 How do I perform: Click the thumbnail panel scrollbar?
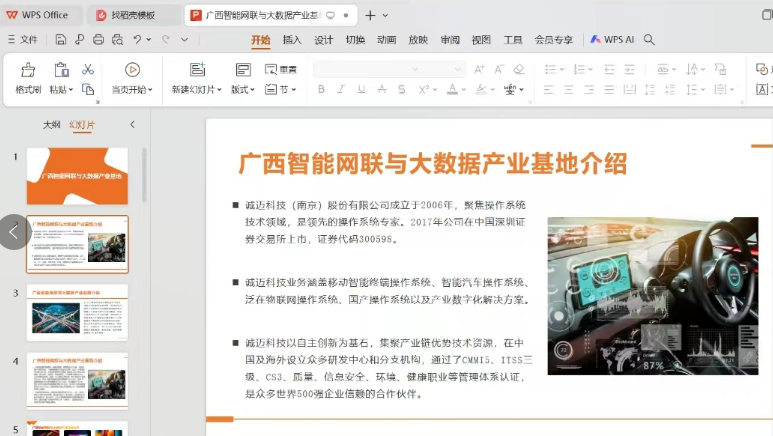tap(144, 175)
